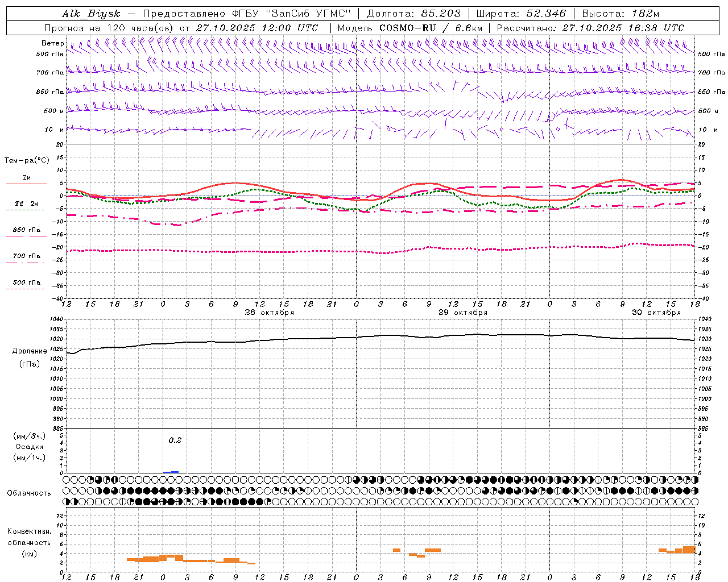Click the Alk_Biysk station title
Screen dimensions: 728x582
91,14
